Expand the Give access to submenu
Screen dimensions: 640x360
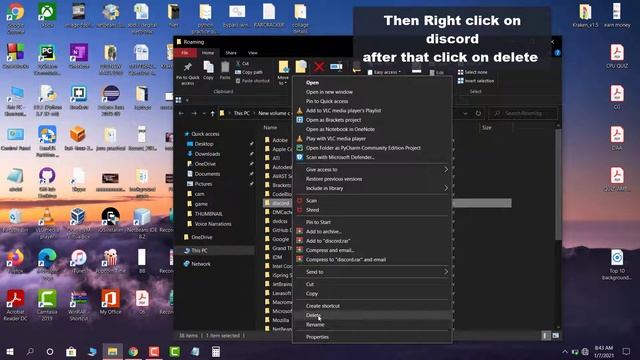point(372,169)
